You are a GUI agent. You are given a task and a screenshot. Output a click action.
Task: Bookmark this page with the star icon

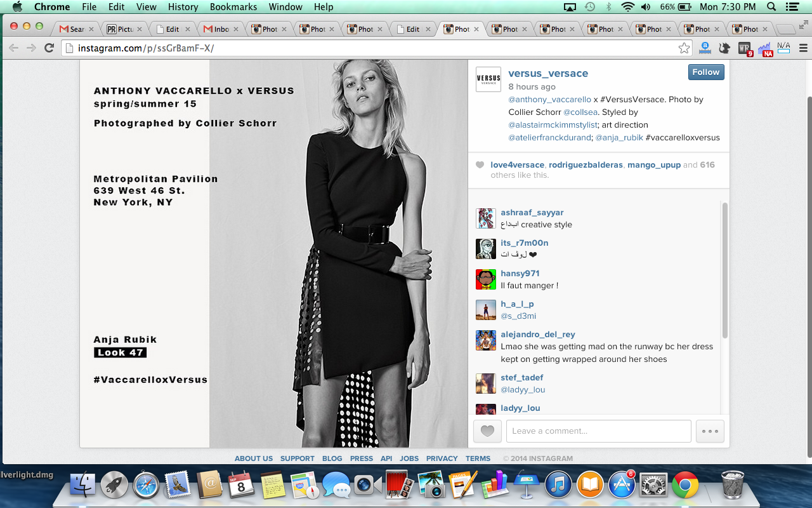point(684,48)
